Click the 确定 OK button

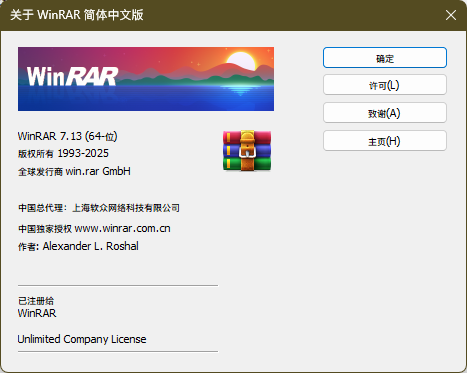pyautogui.click(x=385, y=58)
